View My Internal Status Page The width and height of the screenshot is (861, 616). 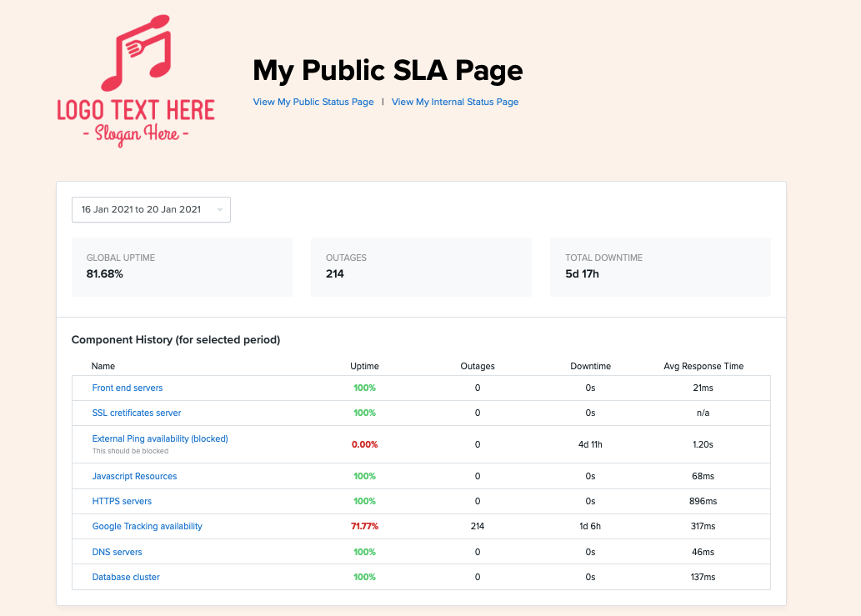[x=454, y=102]
